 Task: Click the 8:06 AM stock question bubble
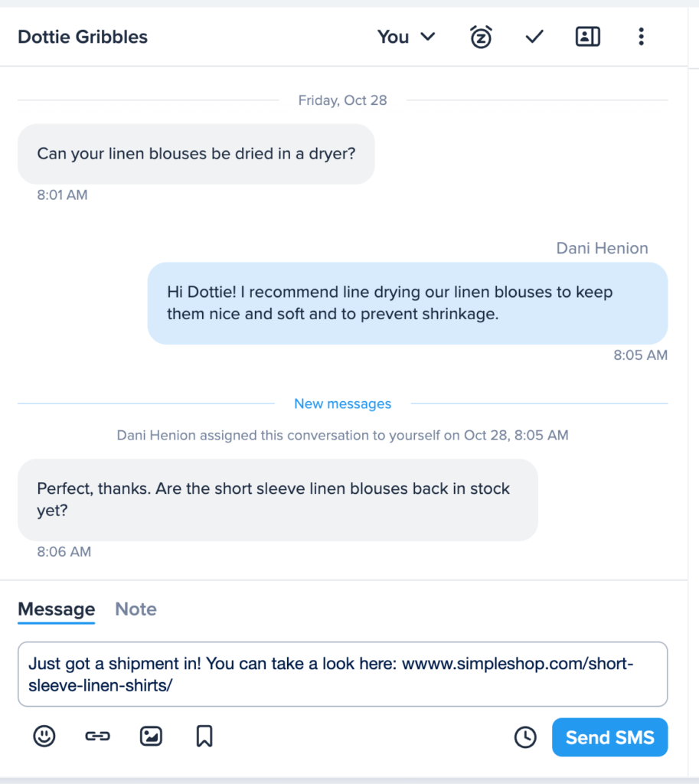coord(276,498)
